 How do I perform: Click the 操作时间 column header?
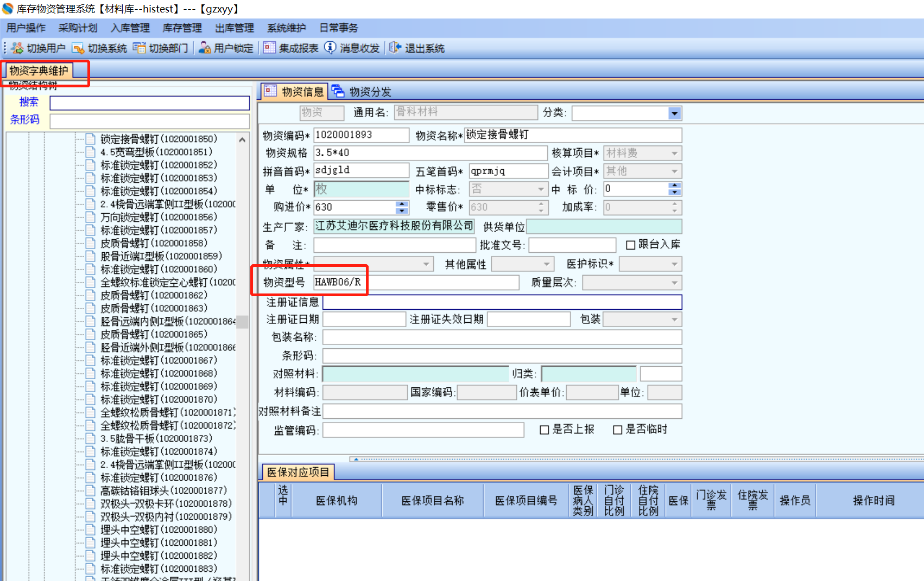(x=874, y=501)
